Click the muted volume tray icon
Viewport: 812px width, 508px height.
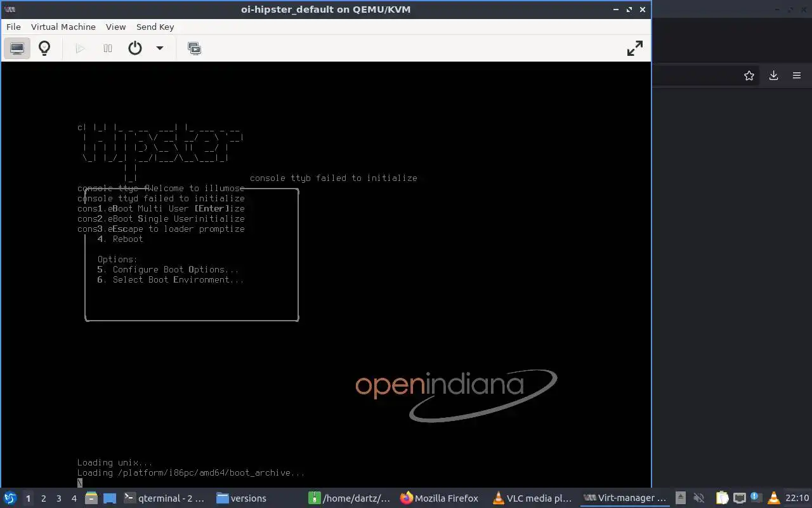pyautogui.click(x=699, y=498)
